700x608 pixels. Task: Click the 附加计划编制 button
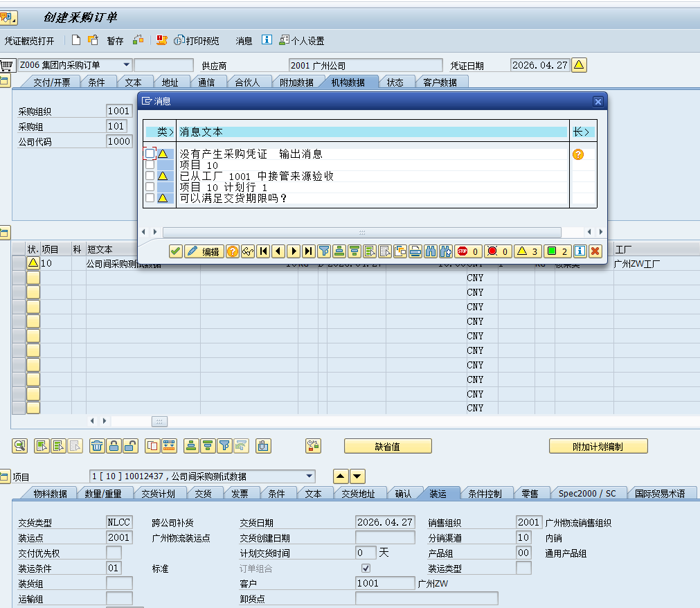598,447
